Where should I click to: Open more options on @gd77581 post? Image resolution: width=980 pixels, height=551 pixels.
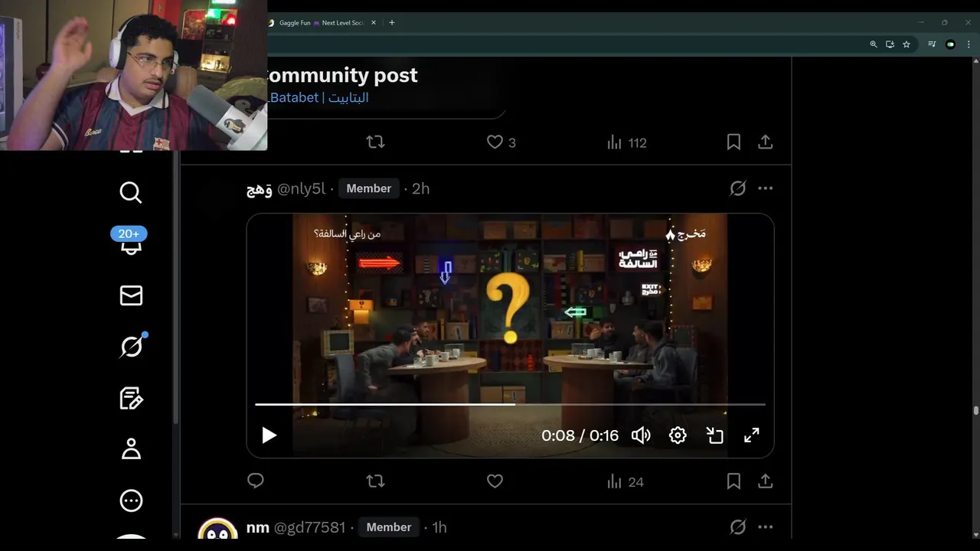pos(765,527)
